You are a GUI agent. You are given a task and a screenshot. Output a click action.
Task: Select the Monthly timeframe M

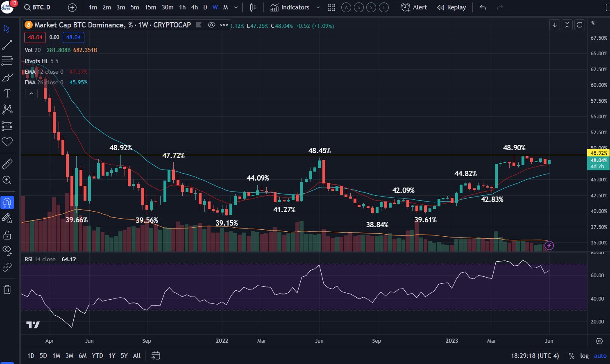225,7
